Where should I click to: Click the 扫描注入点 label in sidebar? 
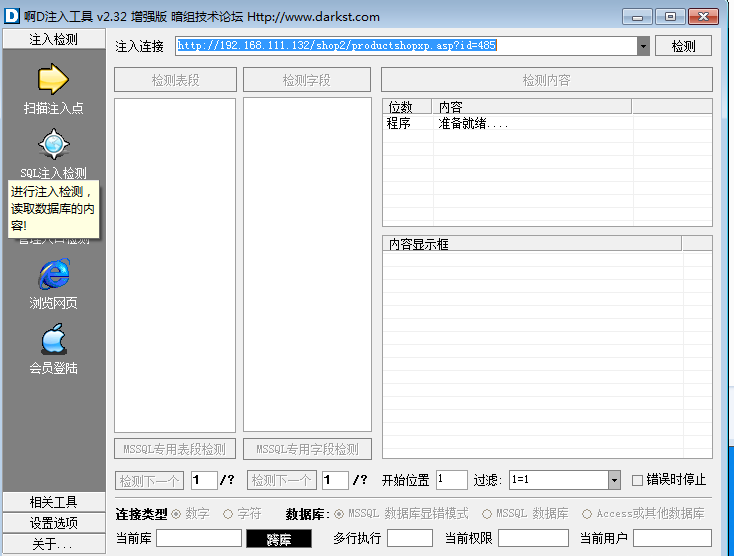[x=53, y=108]
